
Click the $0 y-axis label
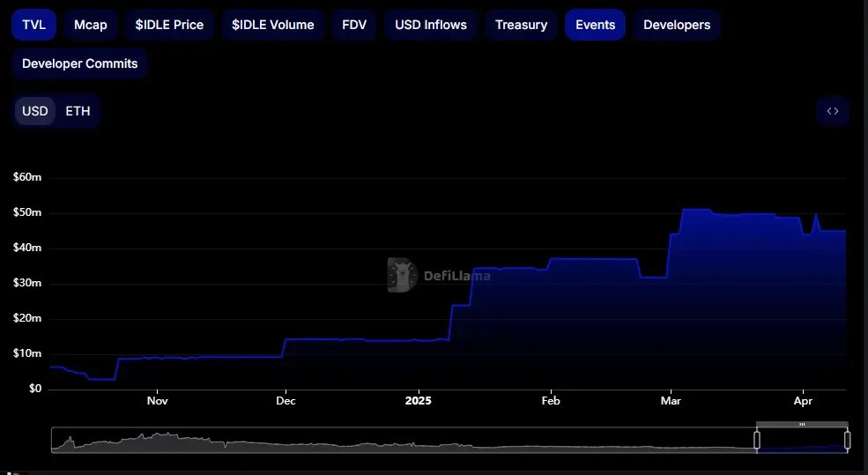35,389
